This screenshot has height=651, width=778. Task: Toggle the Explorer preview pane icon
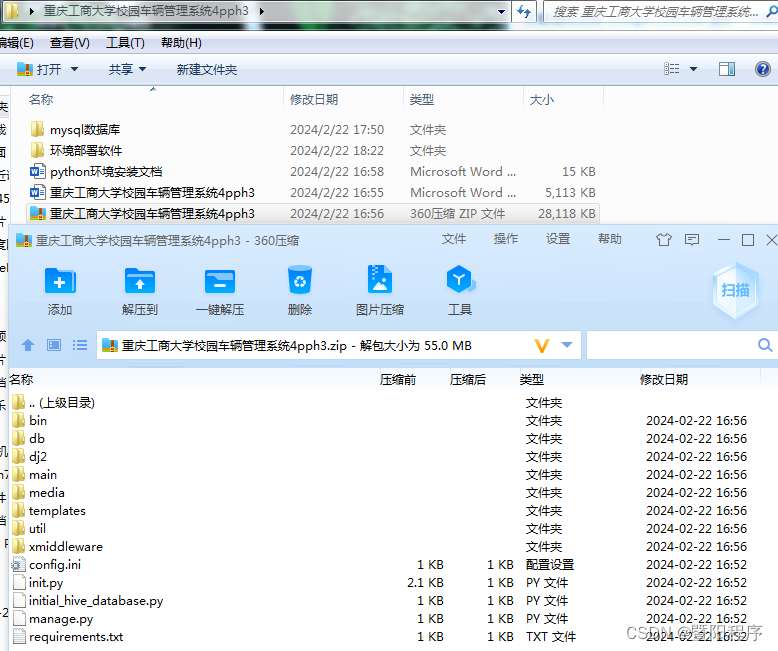tap(727, 69)
